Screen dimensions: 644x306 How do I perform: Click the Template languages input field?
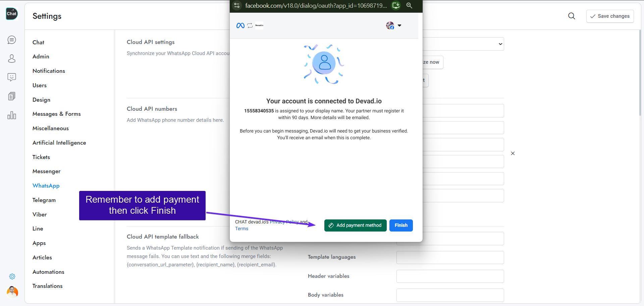pyautogui.click(x=450, y=257)
